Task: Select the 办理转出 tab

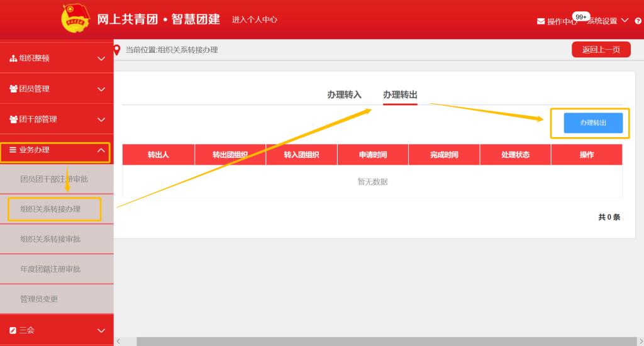Action: (x=400, y=95)
